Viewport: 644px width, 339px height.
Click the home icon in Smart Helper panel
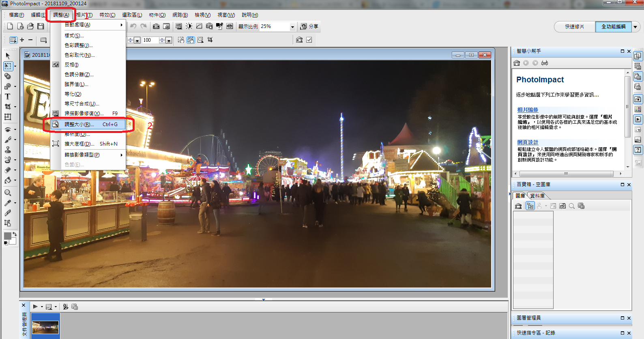[x=517, y=63]
